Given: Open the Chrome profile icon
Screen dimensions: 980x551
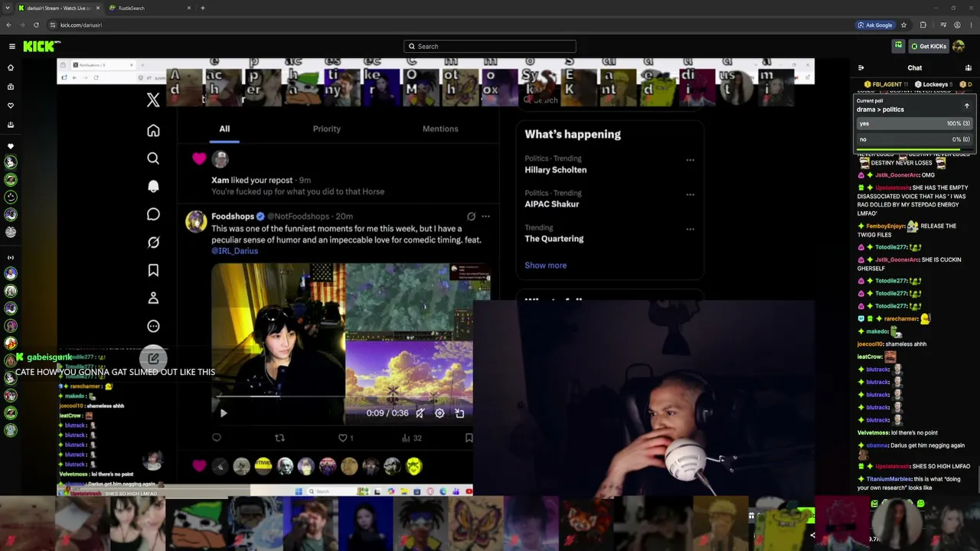Looking at the screenshot, I should 957,24.
